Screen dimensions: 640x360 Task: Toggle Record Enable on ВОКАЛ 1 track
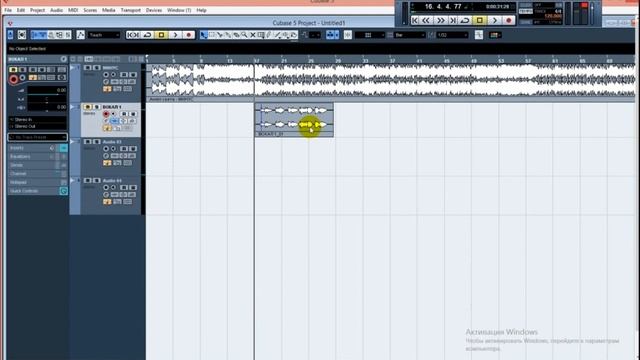pyautogui.click(x=106, y=114)
